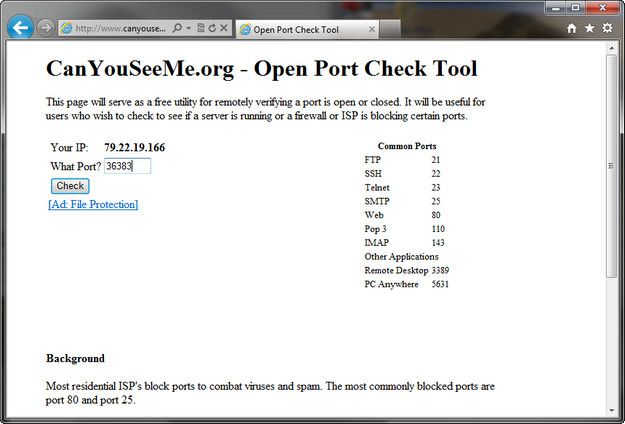Click the IP address 79.22.19.166
The image size is (625, 424).
coord(134,148)
